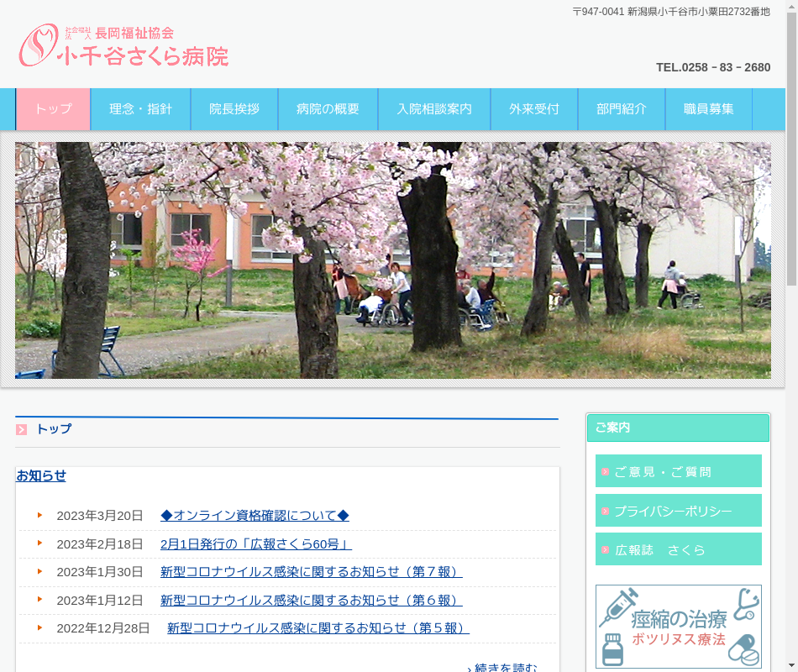
Task: Select 病院の概要 in the navigation bar
Action: pyautogui.click(x=328, y=109)
